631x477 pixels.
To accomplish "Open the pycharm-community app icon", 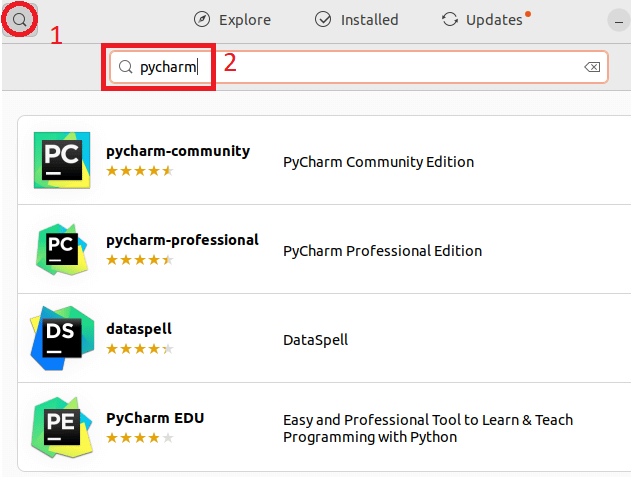I will [x=62, y=160].
